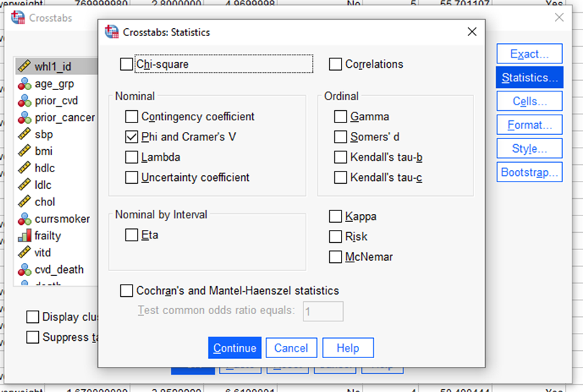The width and height of the screenshot is (583, 392).
Task: Click the cvd_death nominal icon
Action: click(24, 269)
